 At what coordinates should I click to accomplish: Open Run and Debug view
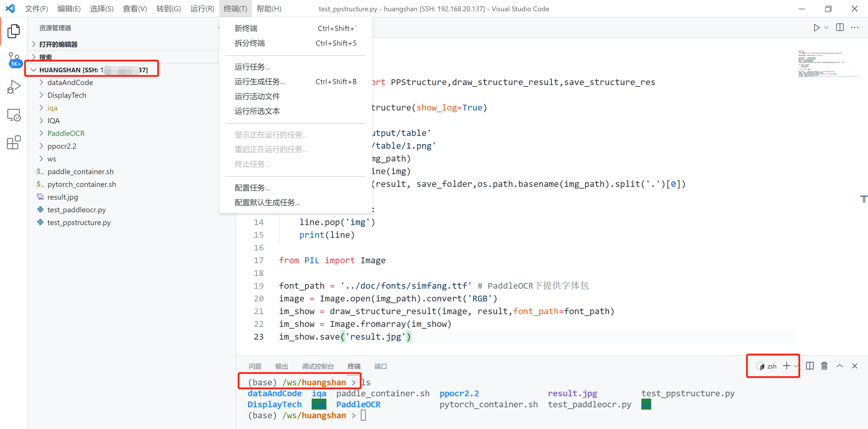(x=14, y=87)
